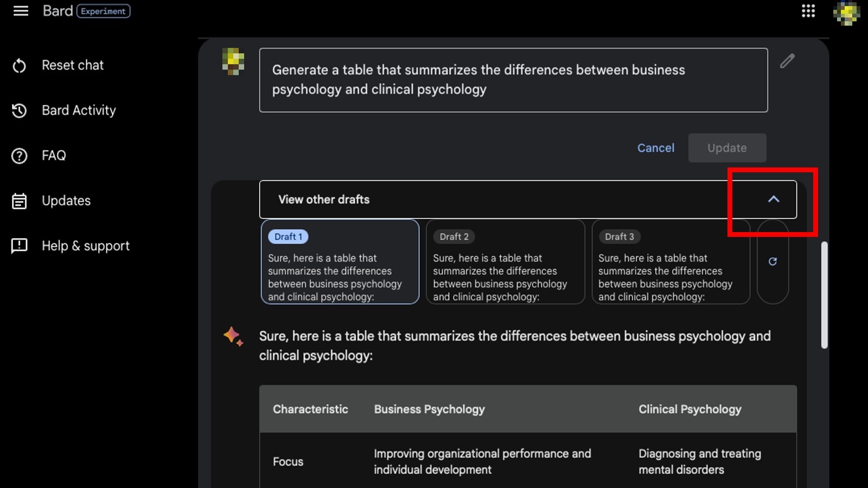This screenshot has width=868, height=488.
Task: Click the vertical scrollbar thumb
Action: point(824,294)
